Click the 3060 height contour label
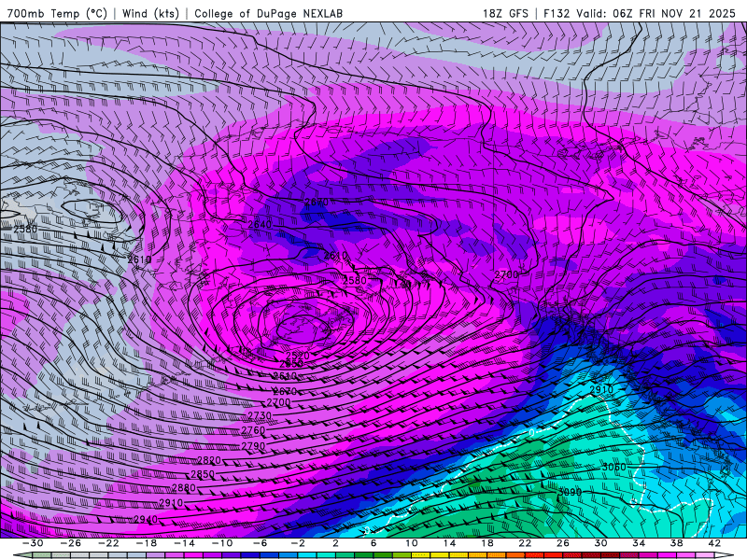The width and height of the screenshot is (747, 560). pos(614,468)
